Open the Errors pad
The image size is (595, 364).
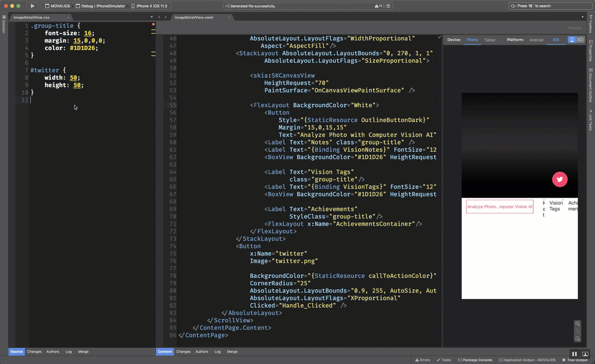422,360
